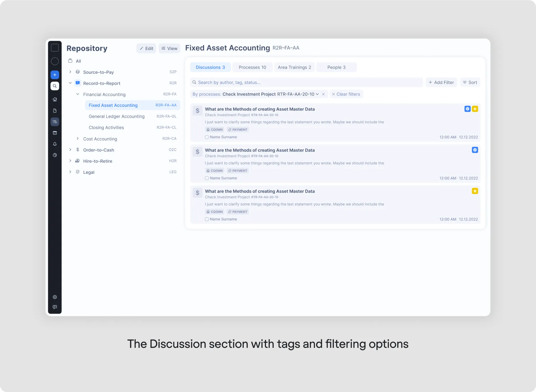Switch to the Processes tab
This screenshot has width=536, height=392.
[x=252, y=67]
